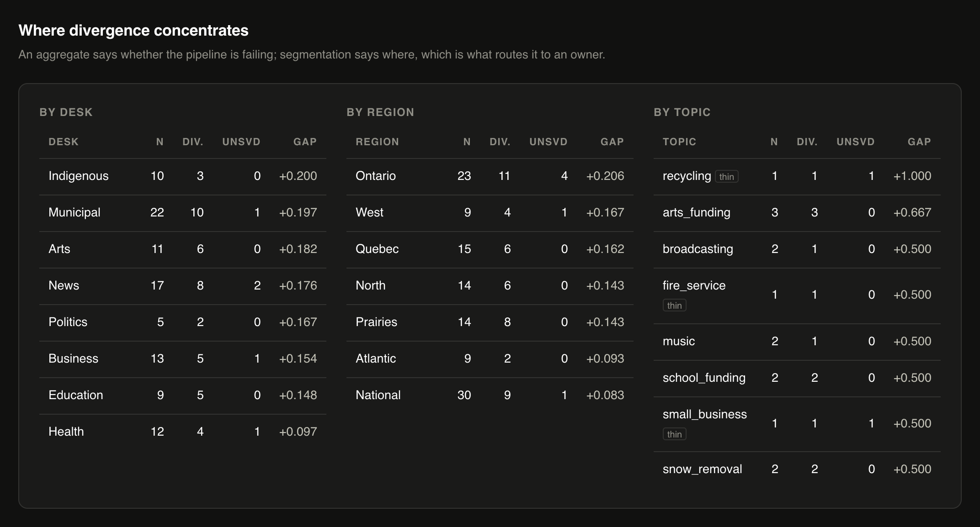Click the TOPIC column header
This screenshot has height=527, width=980.
(679, 142)
